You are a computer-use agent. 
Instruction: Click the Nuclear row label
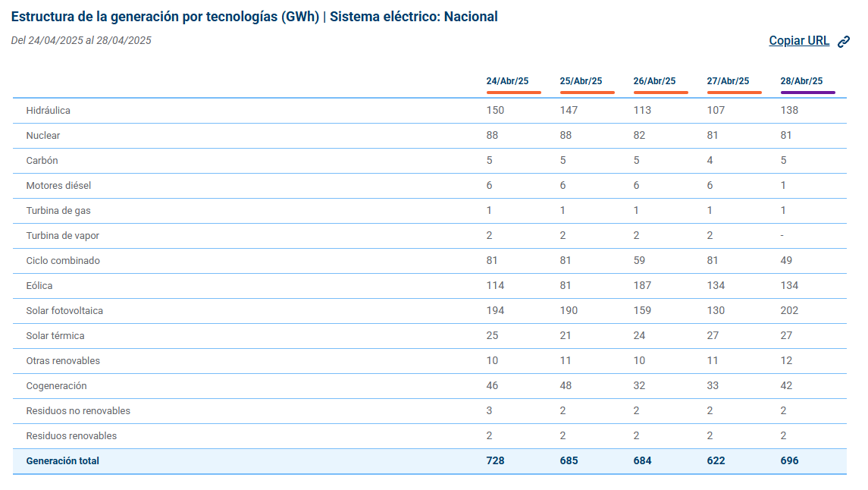(x=43, y=136)
